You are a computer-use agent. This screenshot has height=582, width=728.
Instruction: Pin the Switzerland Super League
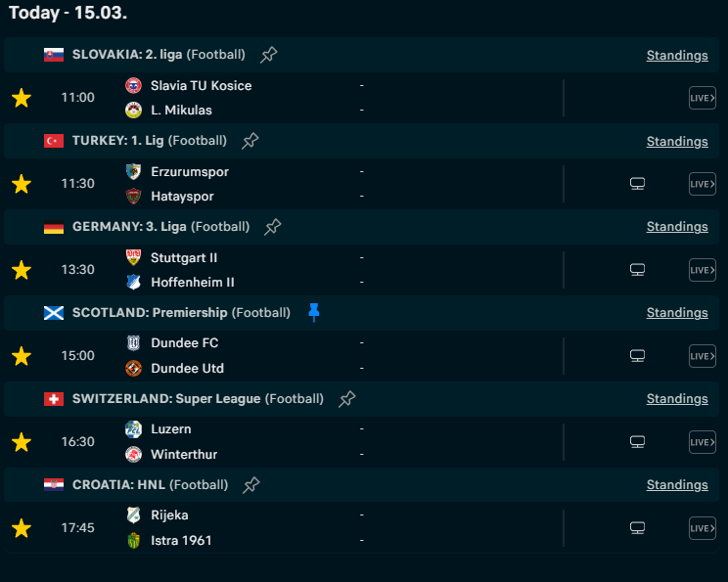coord(346,399)
